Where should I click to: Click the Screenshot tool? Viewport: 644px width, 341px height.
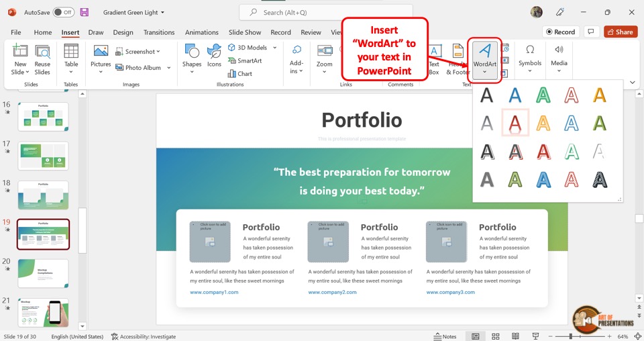coord(138,52)
